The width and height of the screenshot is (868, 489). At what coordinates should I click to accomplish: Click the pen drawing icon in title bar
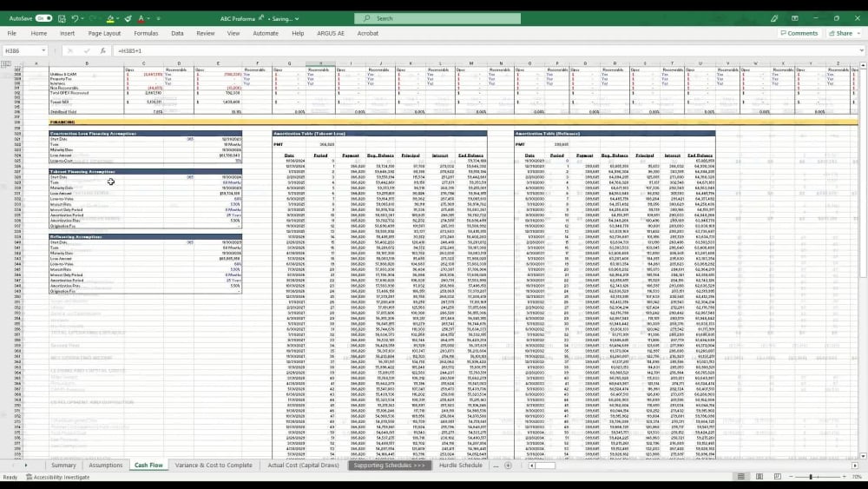point(774,18)
